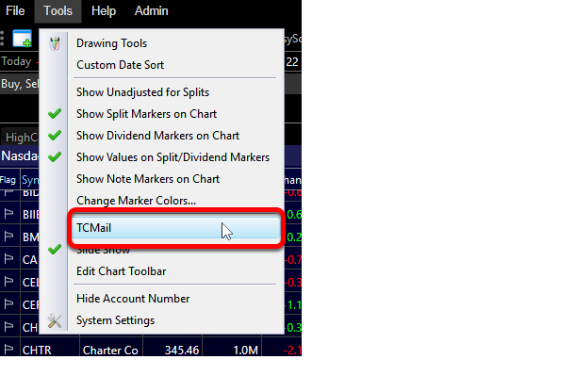Viewport: 575px width, 392px height.
Task: Click the Today label in toolbar
Action: (x=16, y=61)
